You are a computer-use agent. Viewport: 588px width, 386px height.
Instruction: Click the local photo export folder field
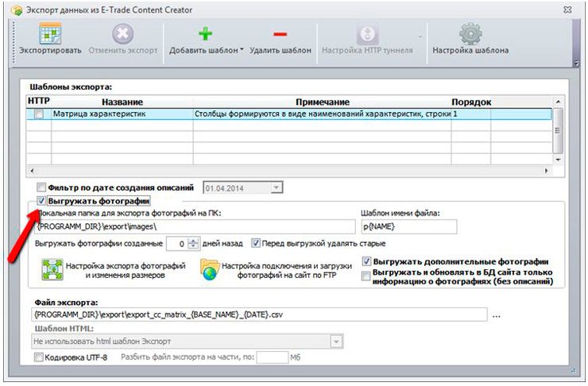(x=195, y=226)
